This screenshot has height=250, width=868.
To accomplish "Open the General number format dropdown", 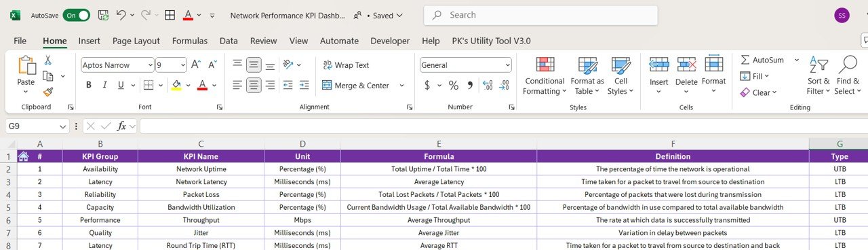I will [x=465, y=65].
